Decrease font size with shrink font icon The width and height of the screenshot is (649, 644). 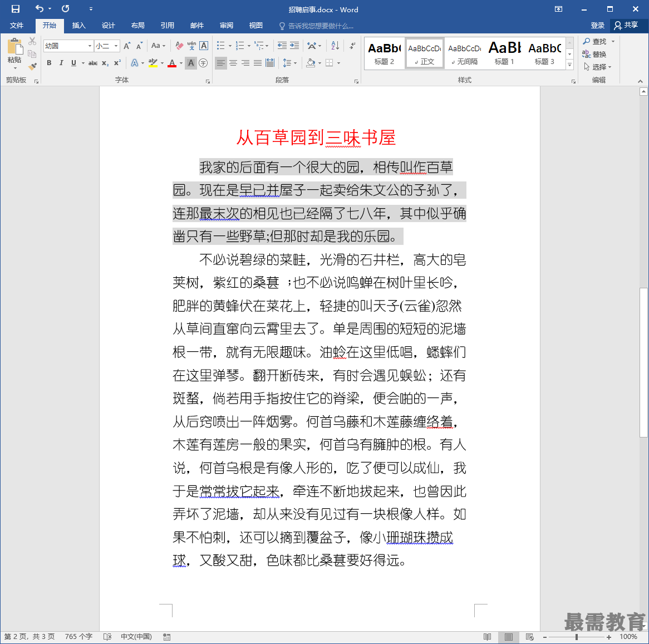[x=140, y=46]
